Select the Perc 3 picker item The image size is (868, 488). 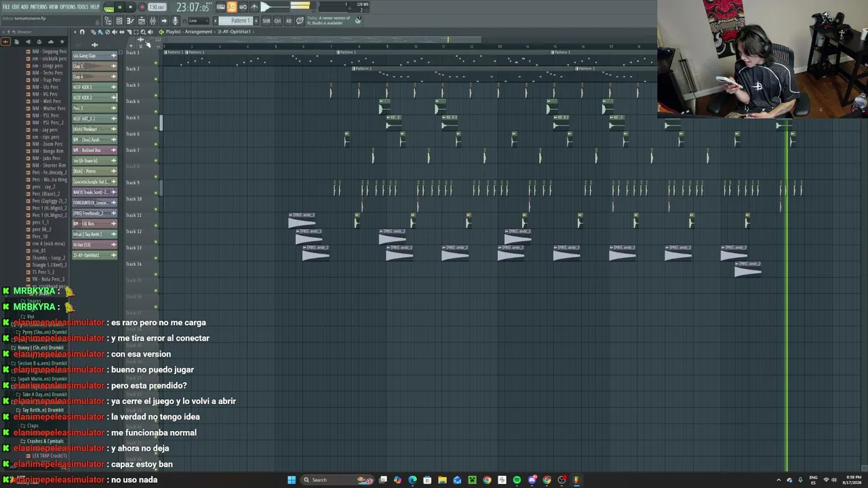pyautogui.click(x=94, y=108)
